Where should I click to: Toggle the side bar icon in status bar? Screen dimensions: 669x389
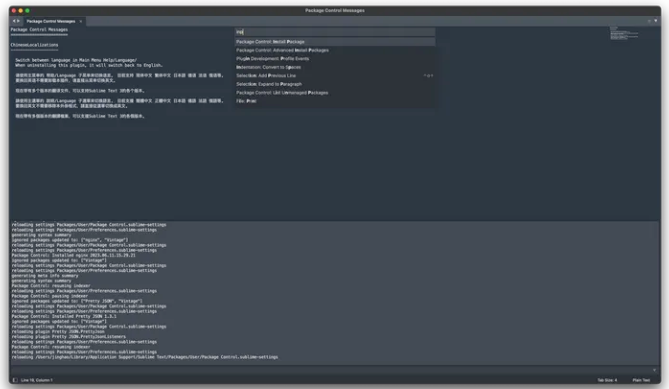(15, 380)
